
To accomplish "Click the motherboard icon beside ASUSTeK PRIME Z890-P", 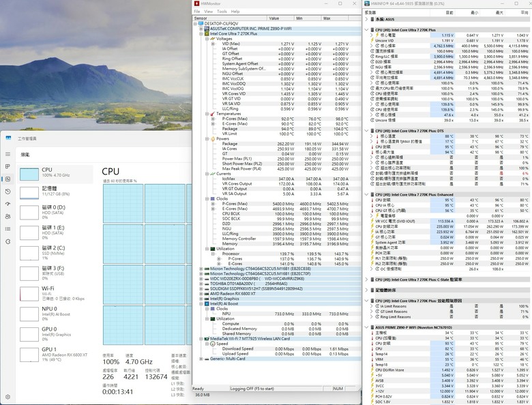I will (x=207, y=29).
